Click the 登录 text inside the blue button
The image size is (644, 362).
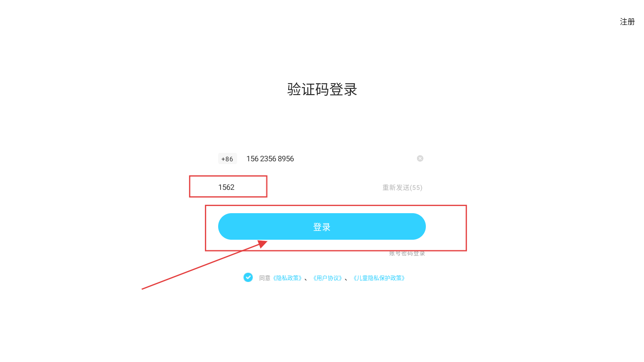(x=322, y=227)
